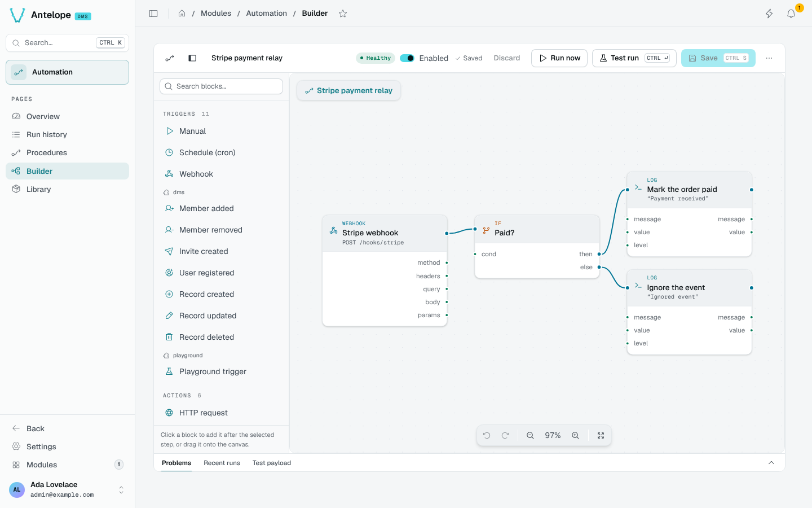
Task: Select the Paid? branch node icon
Action: [486, 230]
